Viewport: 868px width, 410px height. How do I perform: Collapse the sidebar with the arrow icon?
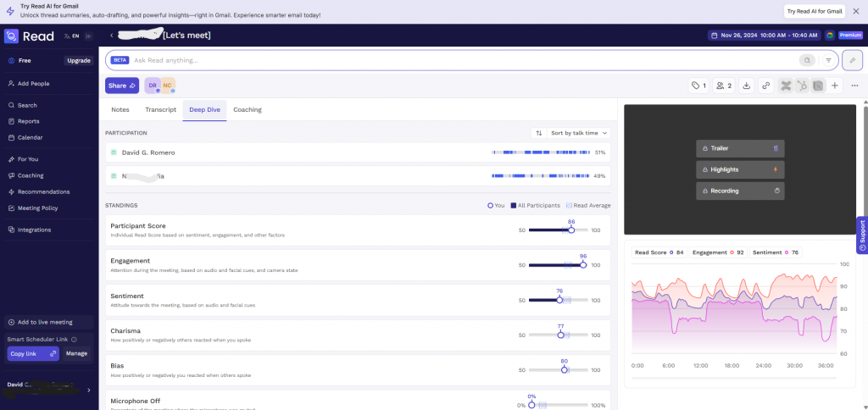pyautogui.click(x=89, y=36)
